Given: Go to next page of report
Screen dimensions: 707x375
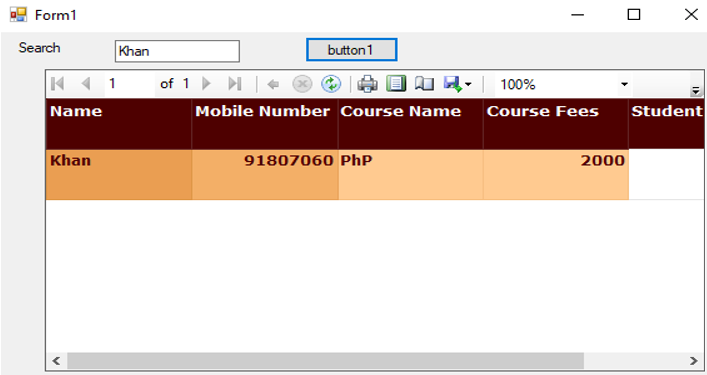Looking at the screenshot, I should 207,83.
